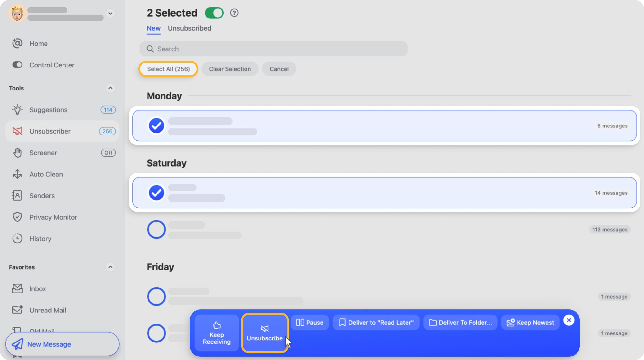Click the Cancel selection button
Viewport: 644px width, 360px height.
pyautogui.click(x=279, y=68)
